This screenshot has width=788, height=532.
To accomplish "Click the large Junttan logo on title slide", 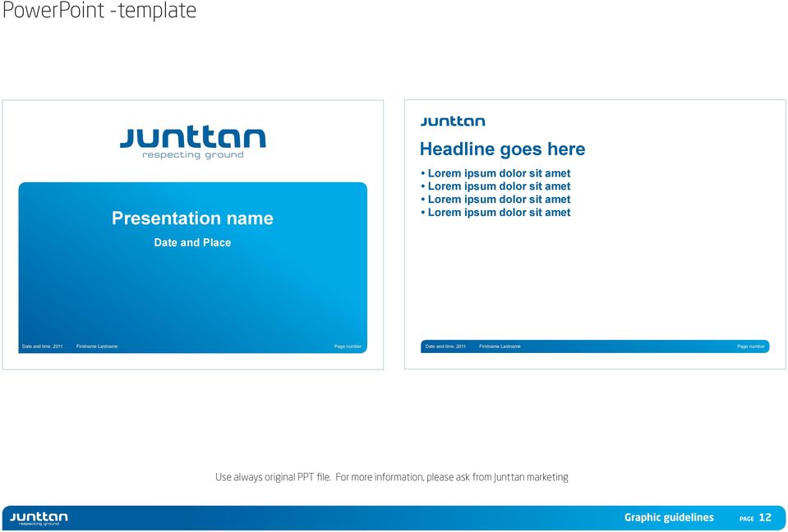I will (192, 138).
